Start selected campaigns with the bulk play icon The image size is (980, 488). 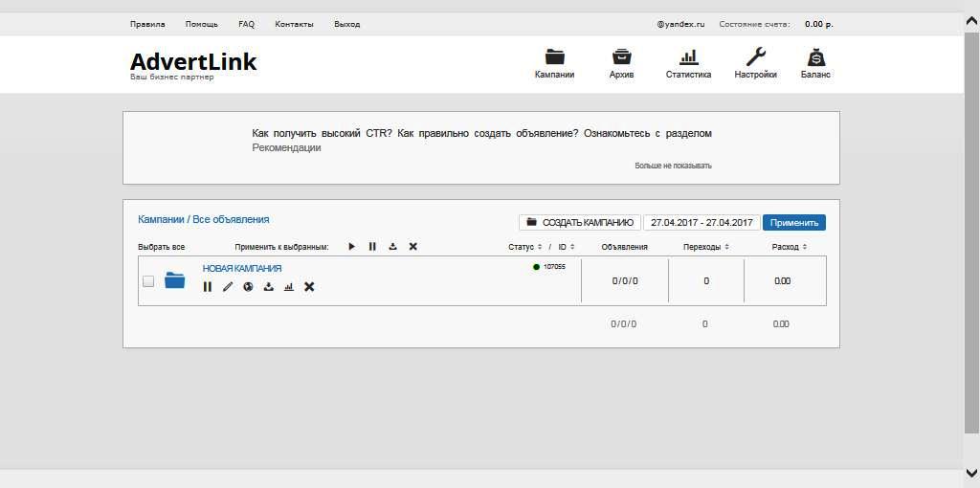[352, 247]
